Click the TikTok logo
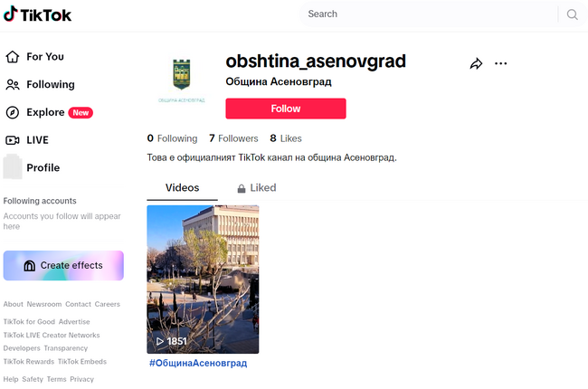 37,14
